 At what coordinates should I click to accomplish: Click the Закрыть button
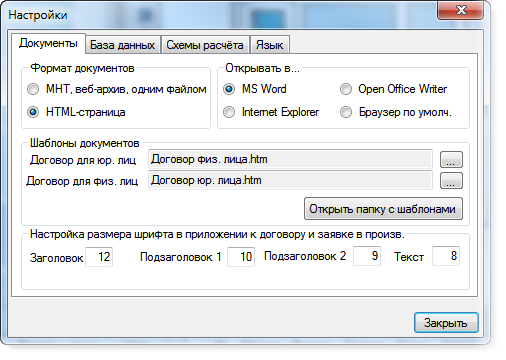(x=446, y=322)
